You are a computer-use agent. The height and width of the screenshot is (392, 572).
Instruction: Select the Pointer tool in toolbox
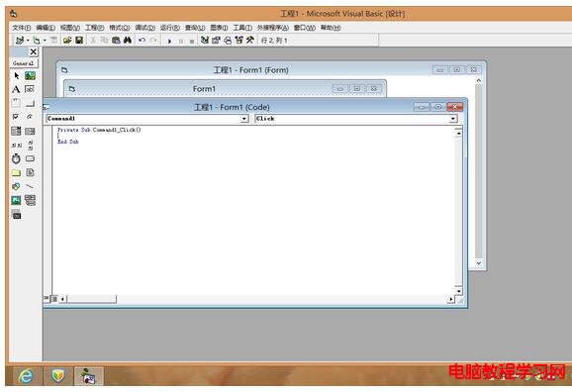tap(16, 76)
